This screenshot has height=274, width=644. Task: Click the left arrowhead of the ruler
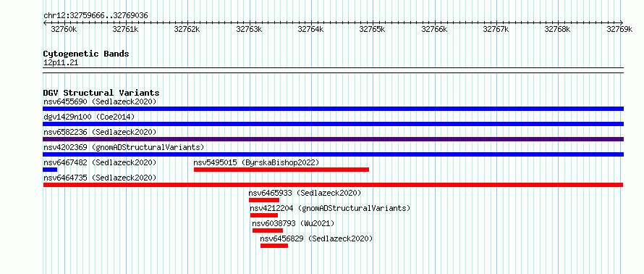coord(45,22)
